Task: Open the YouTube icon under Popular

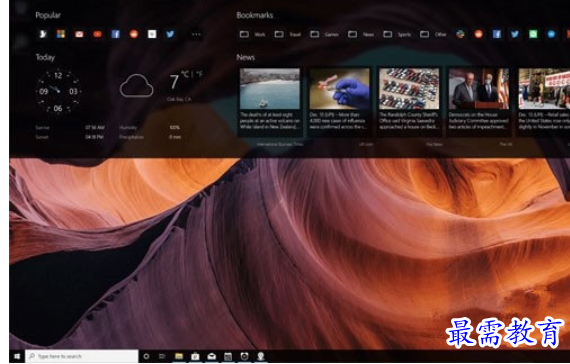Action: pyautogui.click(x=97, y=34)
